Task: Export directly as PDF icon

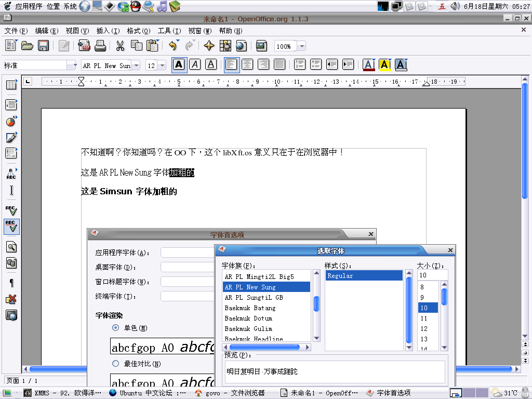Action: point(84,46)
